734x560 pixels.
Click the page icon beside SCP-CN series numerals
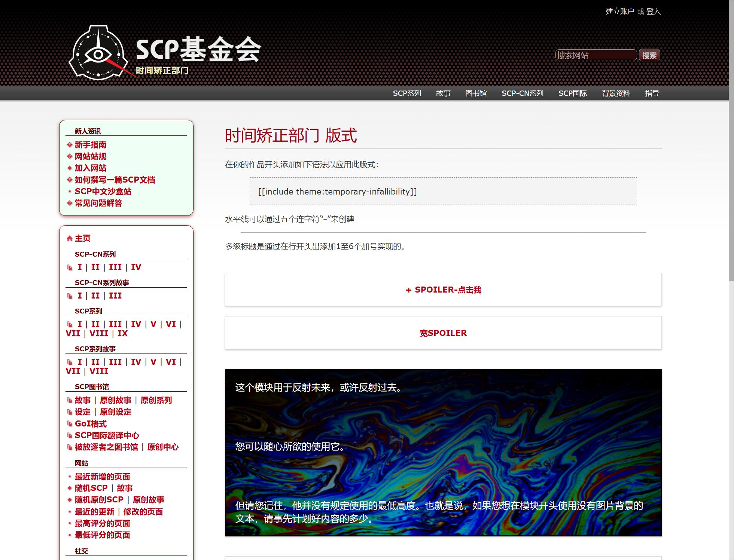(x=70, y=267)
